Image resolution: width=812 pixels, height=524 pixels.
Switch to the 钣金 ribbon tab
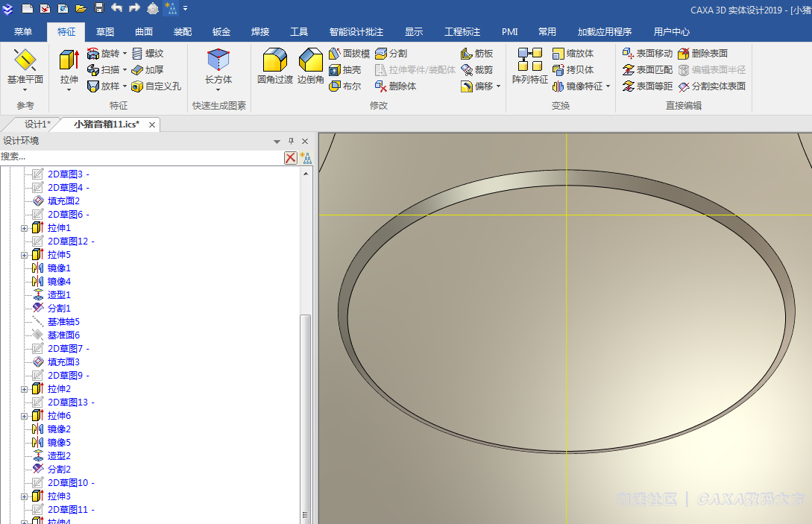tap(221, 31)
